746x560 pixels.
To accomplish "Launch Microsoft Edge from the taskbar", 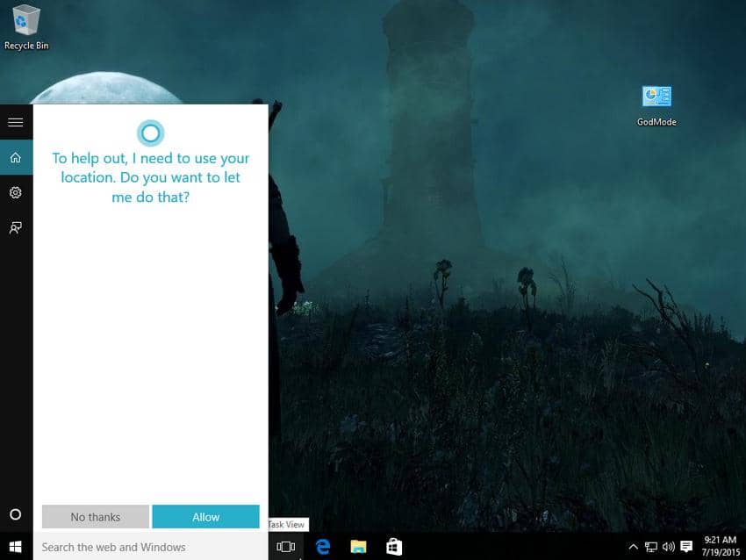I will click(322, 547).
